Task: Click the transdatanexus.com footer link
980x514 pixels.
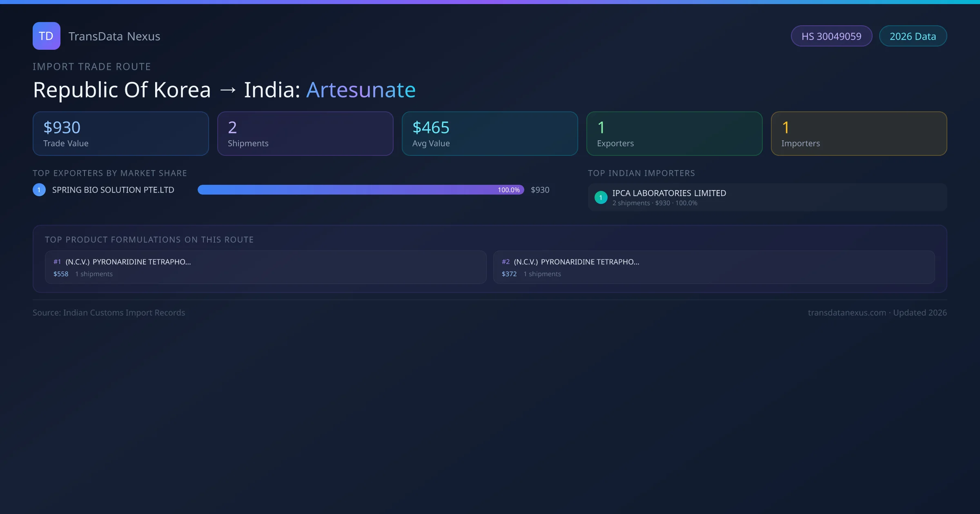Action: tap(847, 312)
